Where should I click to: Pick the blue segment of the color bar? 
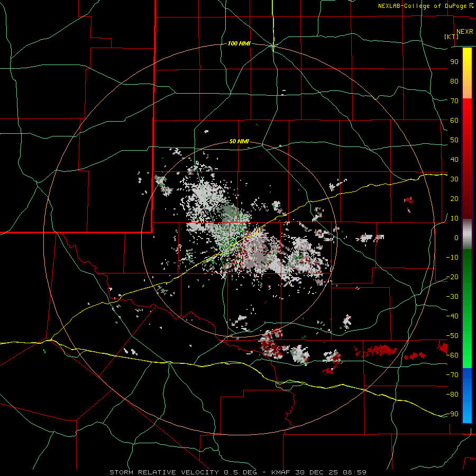[467, 396]
